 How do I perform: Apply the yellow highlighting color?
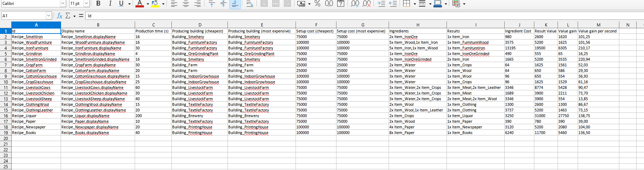click(155, 4)
